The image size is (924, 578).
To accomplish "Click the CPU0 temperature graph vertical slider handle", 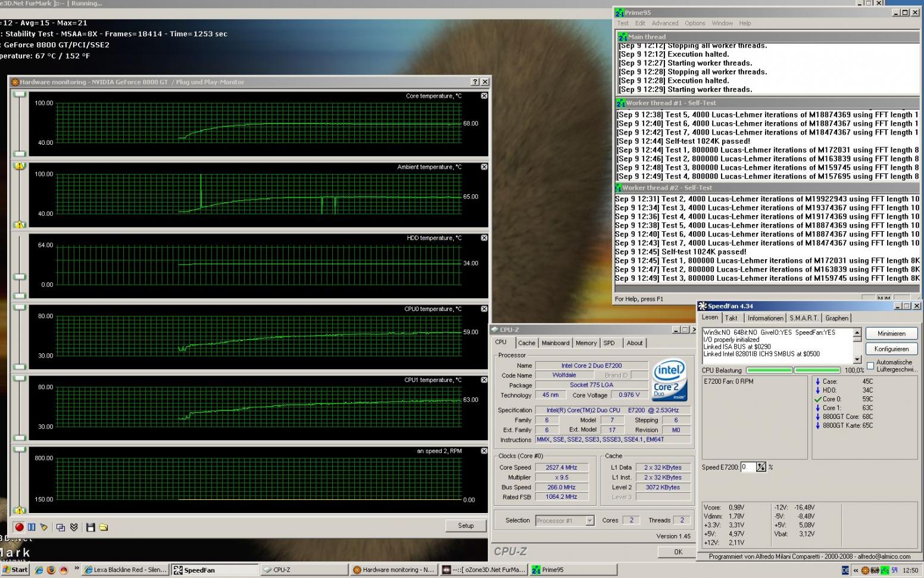I will coord(20,307).
